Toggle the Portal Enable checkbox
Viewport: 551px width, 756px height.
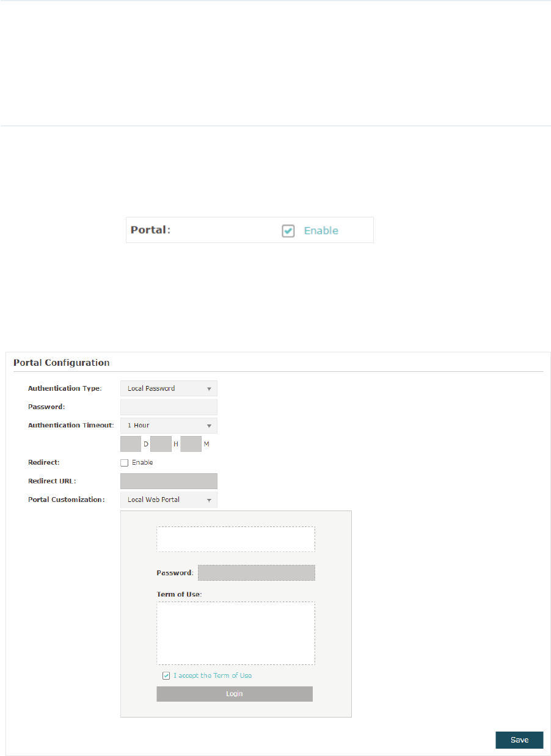pyautogui.click(x=288, y=231)
